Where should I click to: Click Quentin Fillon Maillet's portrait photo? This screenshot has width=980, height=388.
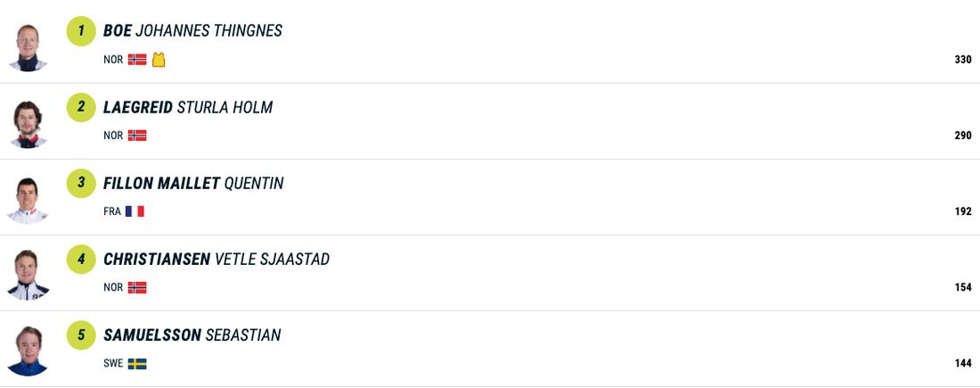28,199
